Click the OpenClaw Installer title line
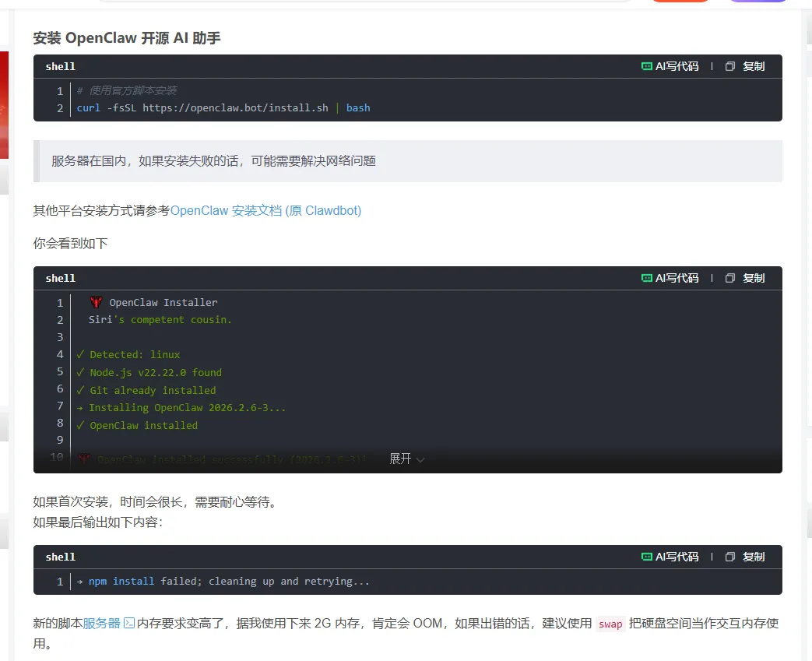This screenshot has height=661, width=812. pos(163,303)
